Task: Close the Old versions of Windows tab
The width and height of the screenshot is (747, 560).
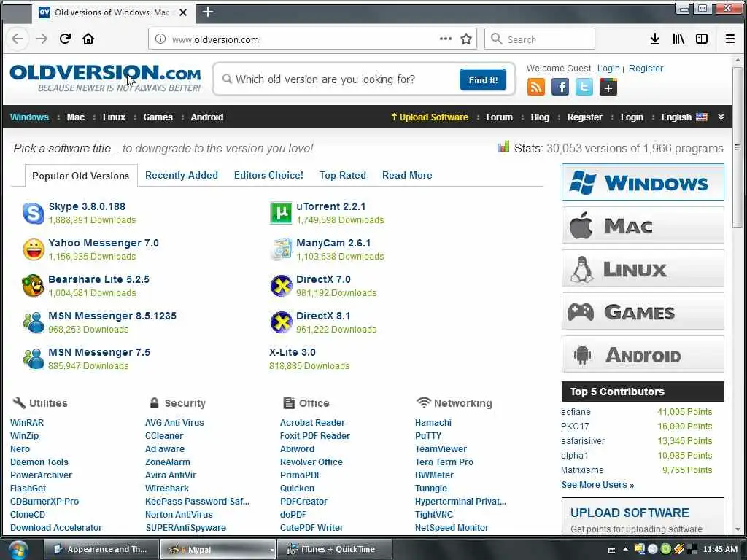Action: (x=183, y=12)
